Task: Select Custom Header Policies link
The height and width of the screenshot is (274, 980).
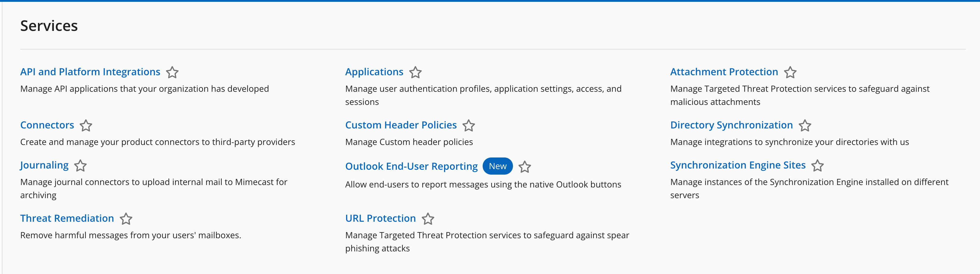Action: click(x=401, y=125)
